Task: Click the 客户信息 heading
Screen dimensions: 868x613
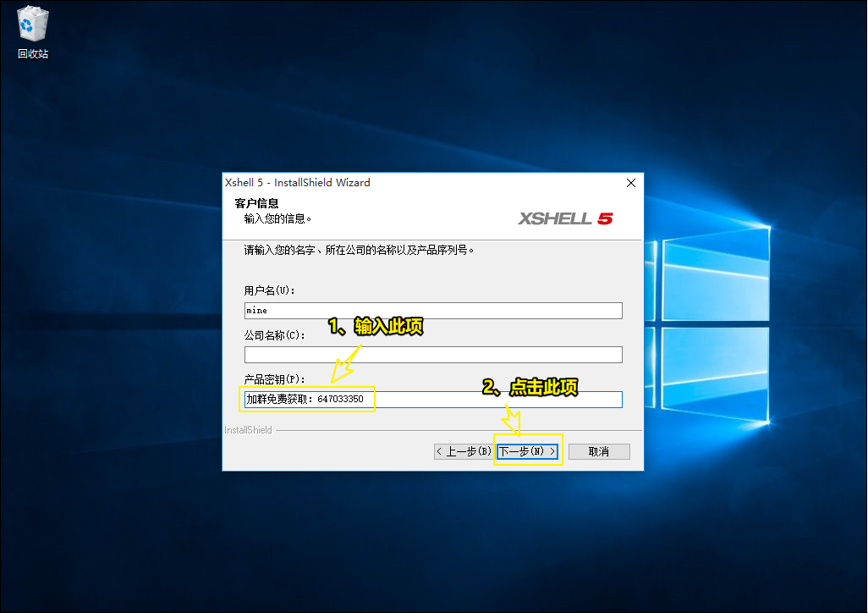Action: [x=256, y=203]
